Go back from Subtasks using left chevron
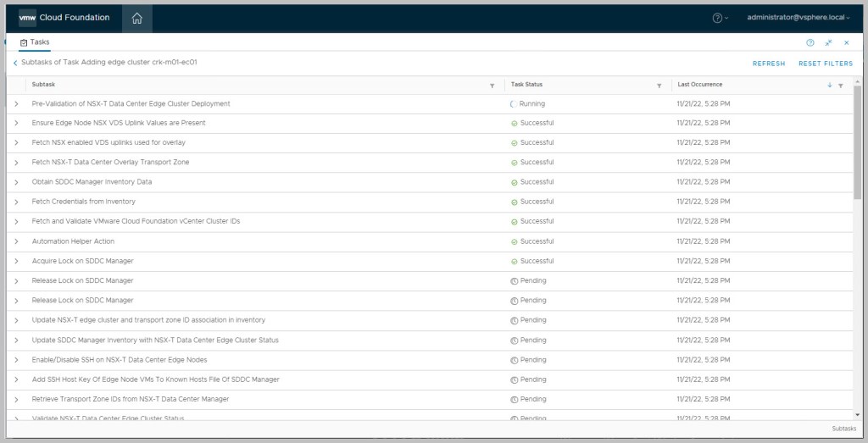The image size is (868, 443). tap(15, 63)
